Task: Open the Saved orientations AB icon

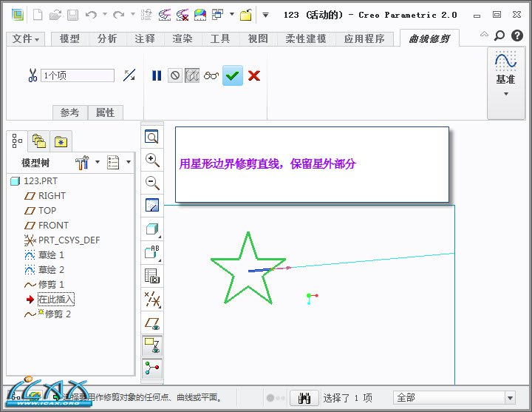Action: [152, 252]
